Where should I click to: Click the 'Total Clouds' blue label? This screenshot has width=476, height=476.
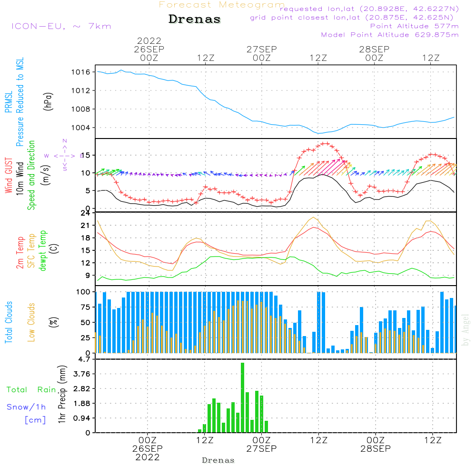pyautogui.click(x=9, y=322)
